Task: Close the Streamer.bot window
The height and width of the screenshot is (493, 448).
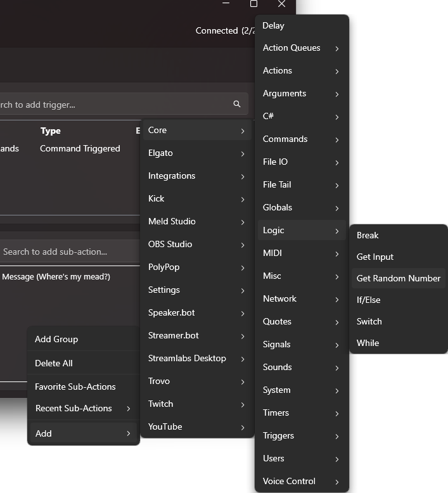Action: pyautogui.click(x=282, y=3)
